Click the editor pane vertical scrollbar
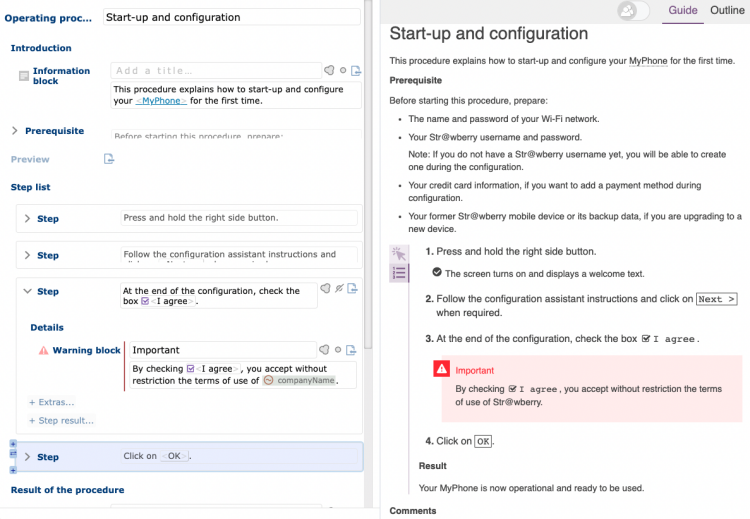Image resolution: width=750 pixels, height=519 pixels. coord(368,172)
